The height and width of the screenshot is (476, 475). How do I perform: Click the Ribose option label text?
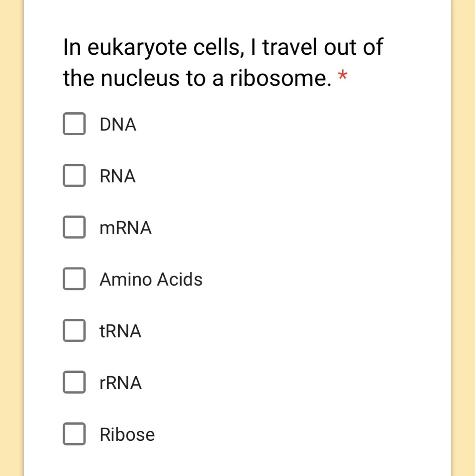[127, 435]
